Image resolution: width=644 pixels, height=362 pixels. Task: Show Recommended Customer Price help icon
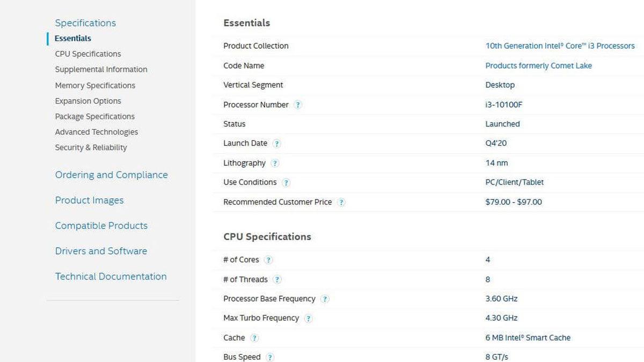(x=341, y=202)
